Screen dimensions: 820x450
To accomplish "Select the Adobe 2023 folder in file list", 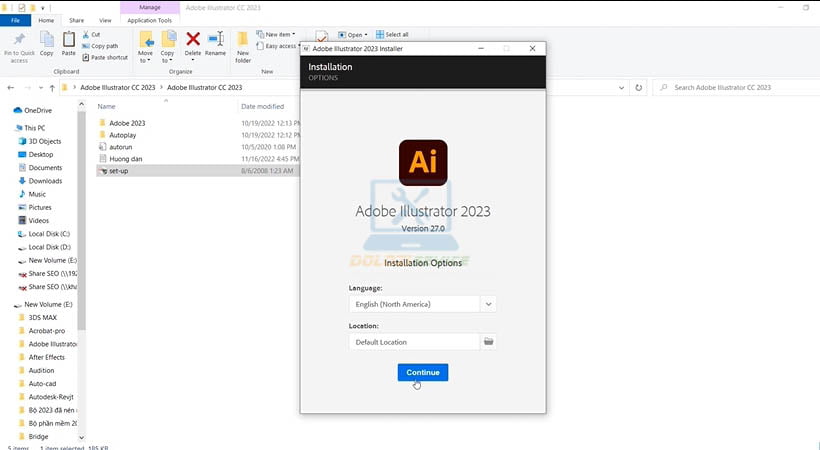I will tap(127, 123).
